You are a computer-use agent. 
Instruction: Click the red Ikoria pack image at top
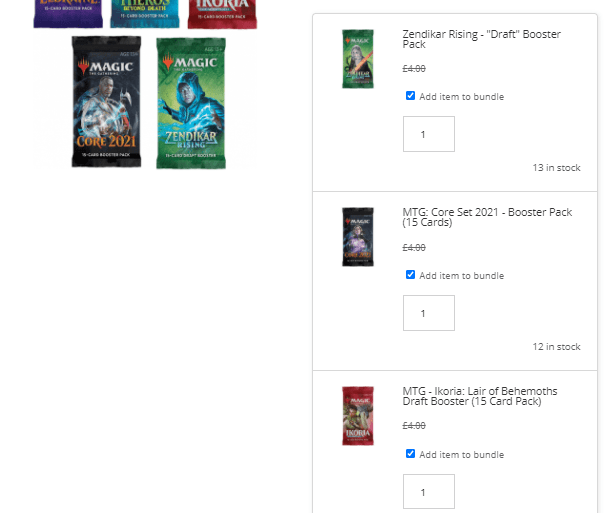(222, 14)
